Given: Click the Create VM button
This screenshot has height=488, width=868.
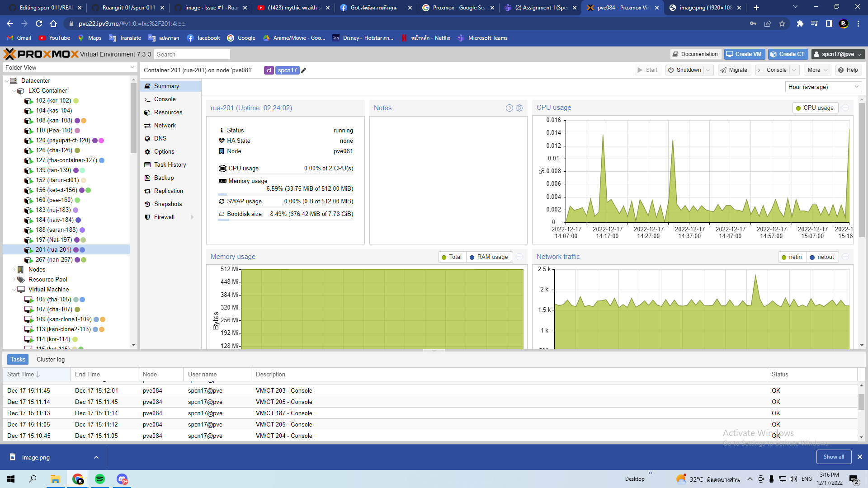Looking at the screenshot, I should click(744, 54).
